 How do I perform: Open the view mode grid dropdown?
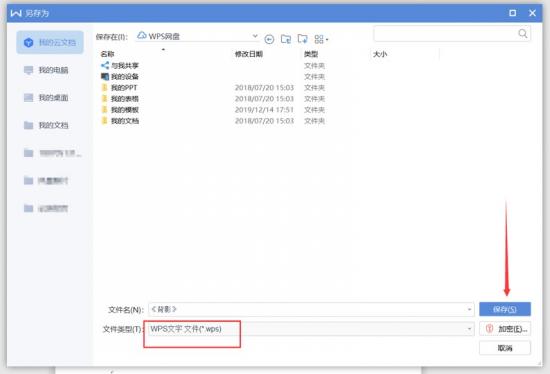(x=321, y=39)
